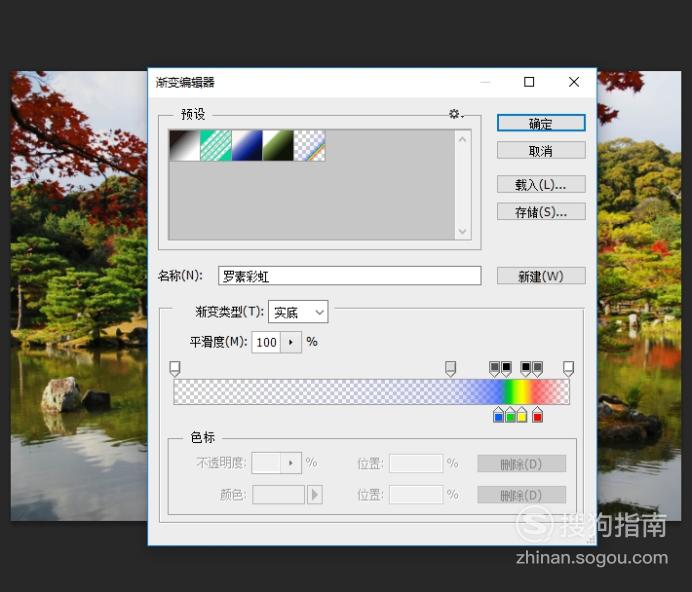Viewport: 692px width, 592px height.
Task: Select the leftmost opacity stop
Action: pos(175,369)
